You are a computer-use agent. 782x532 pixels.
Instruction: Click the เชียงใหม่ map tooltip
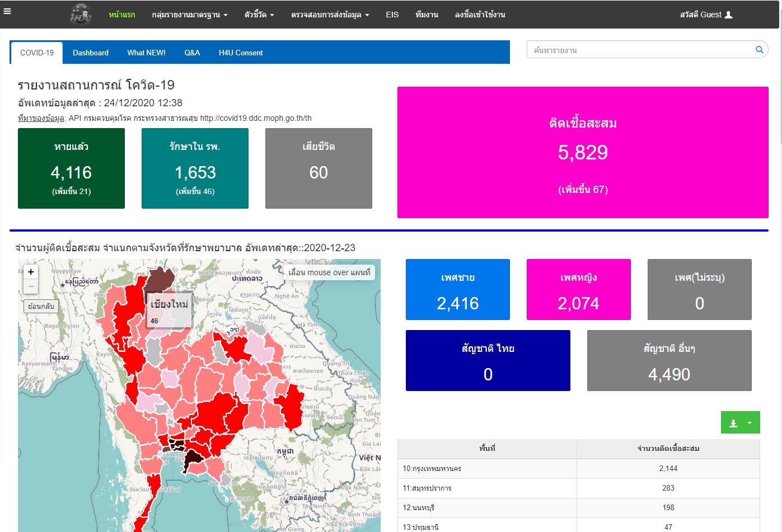click(x=170, y=310)
